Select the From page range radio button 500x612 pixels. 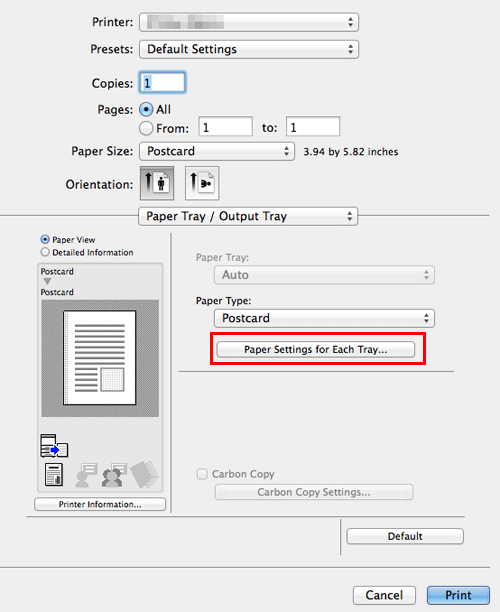pyautogui.click(x=146, y=128)
